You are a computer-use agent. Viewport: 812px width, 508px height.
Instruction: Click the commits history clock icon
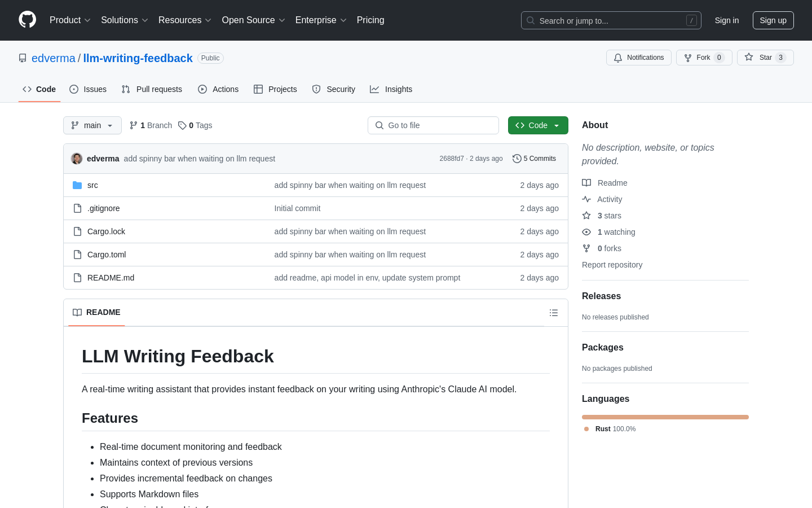517,159
